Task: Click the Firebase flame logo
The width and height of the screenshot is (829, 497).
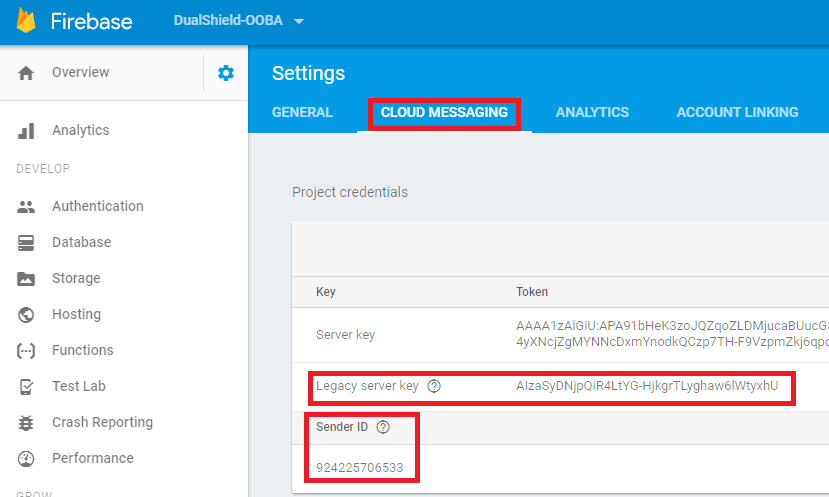Action: (26, 21)
